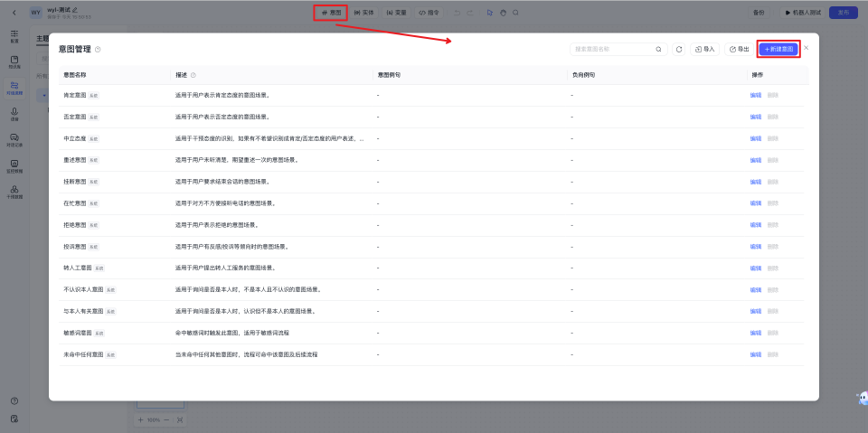This screenshot has height=433, width=868.
Task: Click the help icon at the sidebar bottom
Action: point(14,400)
